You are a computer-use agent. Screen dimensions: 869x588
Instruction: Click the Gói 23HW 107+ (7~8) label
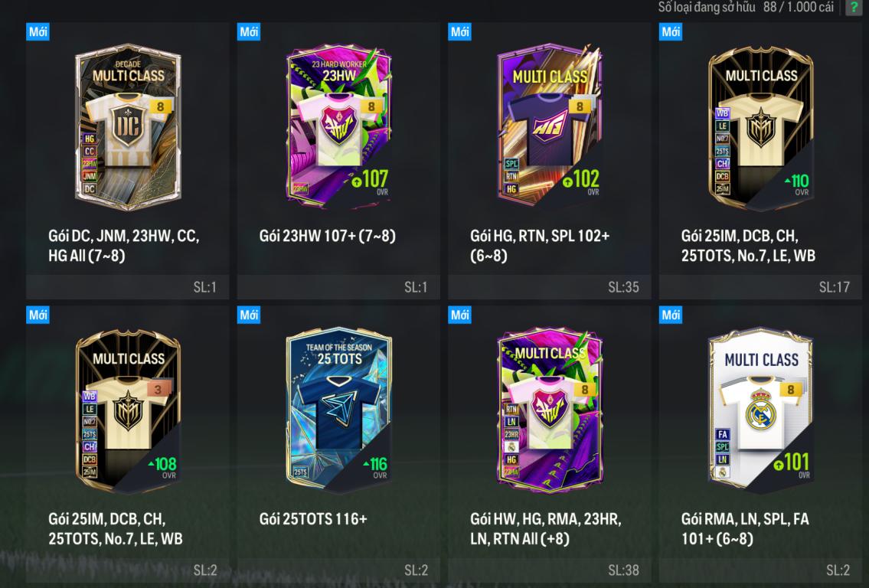(x=327, y=236)
